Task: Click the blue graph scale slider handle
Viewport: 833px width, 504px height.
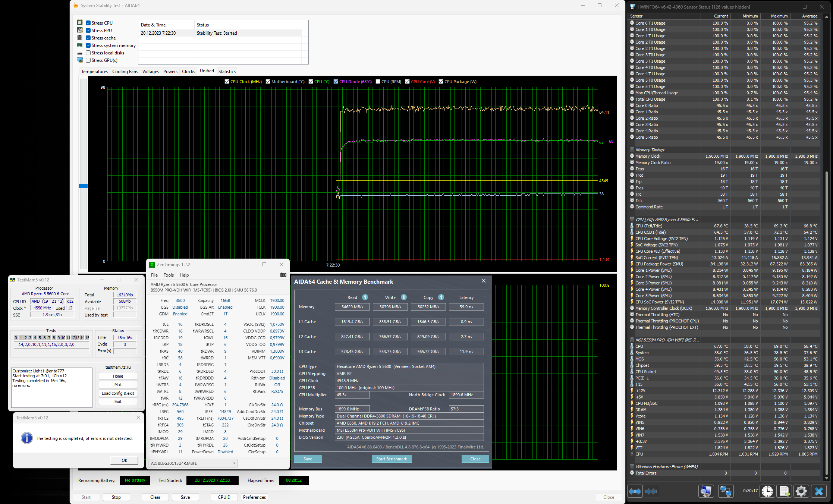Action: [x=83, y=186]
